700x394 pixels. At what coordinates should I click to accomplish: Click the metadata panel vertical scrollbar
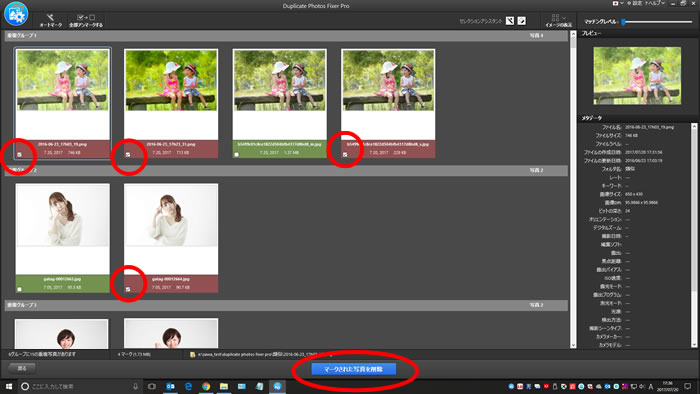(694, 235)
